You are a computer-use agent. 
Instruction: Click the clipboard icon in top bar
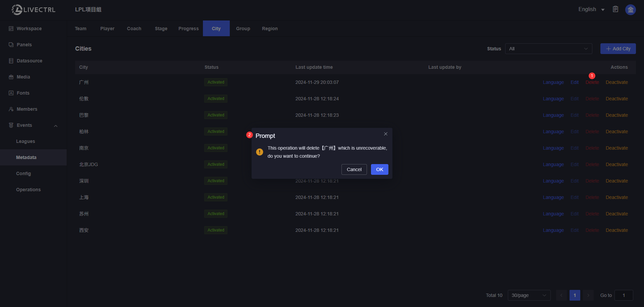tap(615, 9)
